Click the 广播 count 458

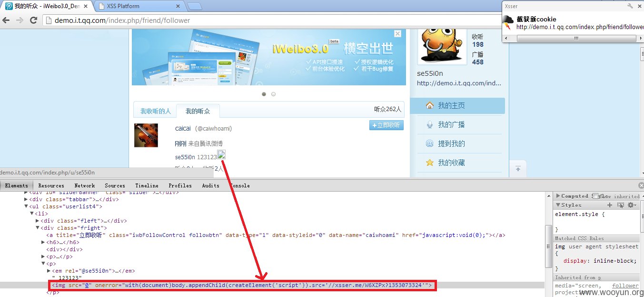pos(477,62)
